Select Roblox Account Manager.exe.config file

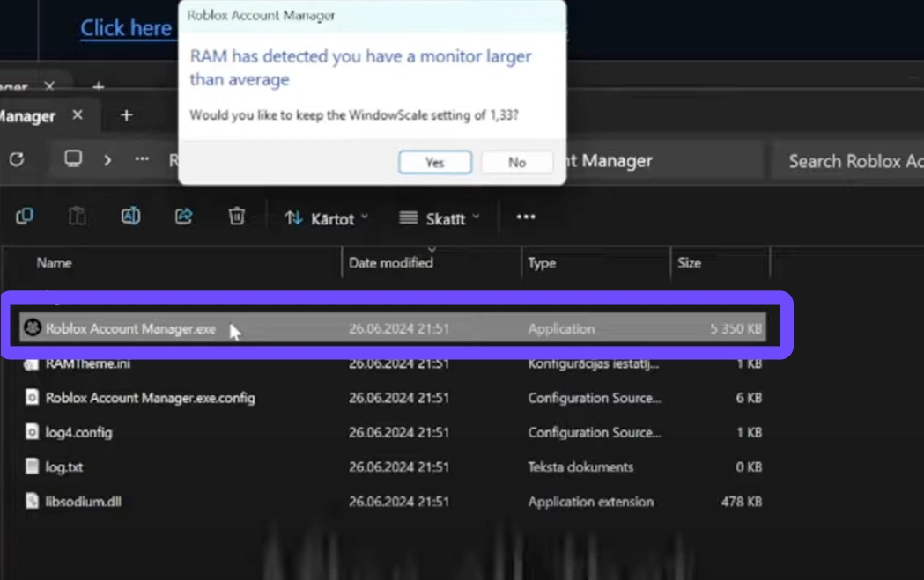[x=393, y=398]
